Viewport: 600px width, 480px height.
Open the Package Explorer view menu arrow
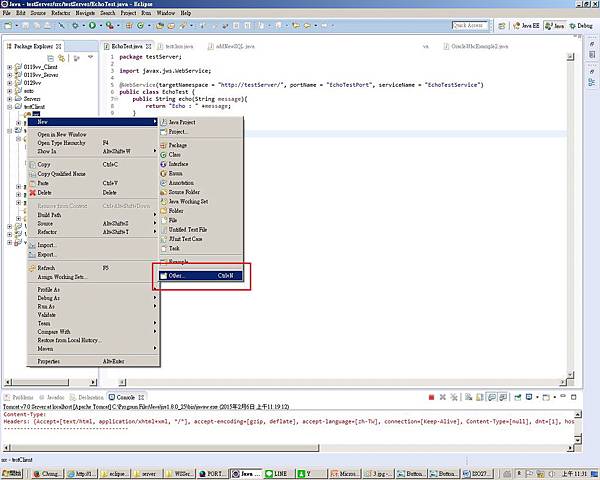tap(91, 57)
